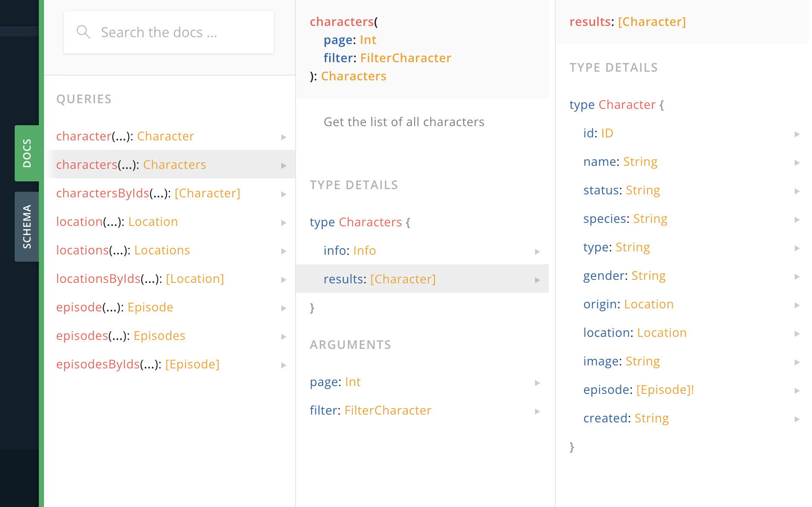The image size is (812, 507).
Task: Expand the created field in Character type
Action: pyautogui.click(x=796, y=418)
